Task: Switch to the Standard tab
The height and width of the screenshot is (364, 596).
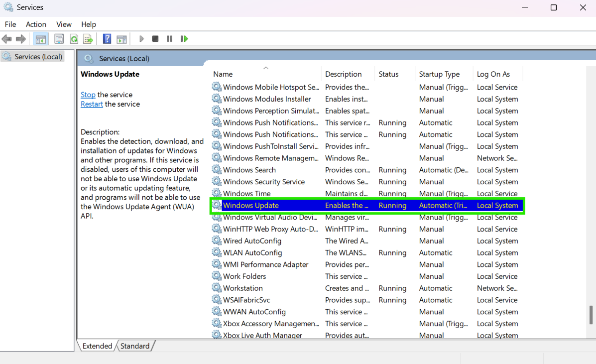Action: (135, 346)
